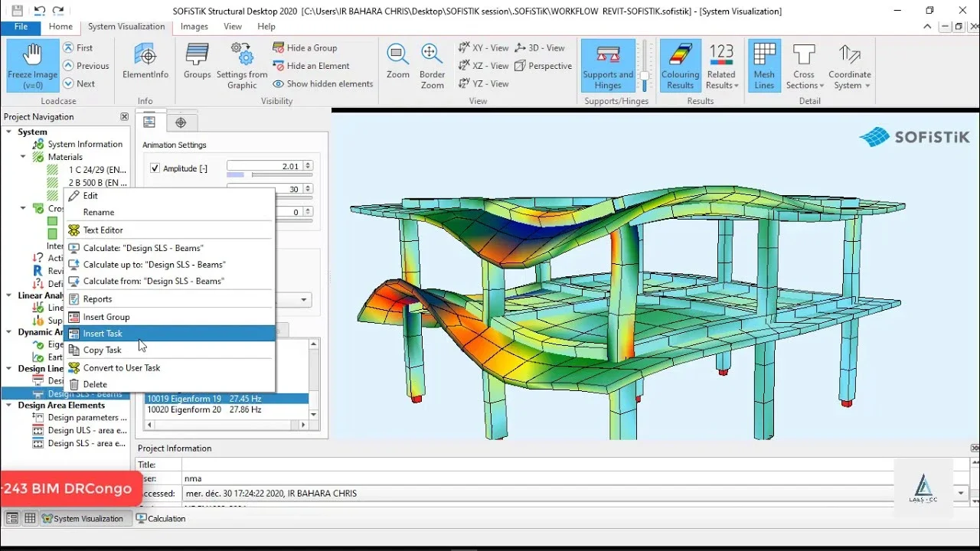Adjust the Supports/Hinges vertical slider
Image resolution: width=980 pixels, height=551 pixels.
[645, 66]
